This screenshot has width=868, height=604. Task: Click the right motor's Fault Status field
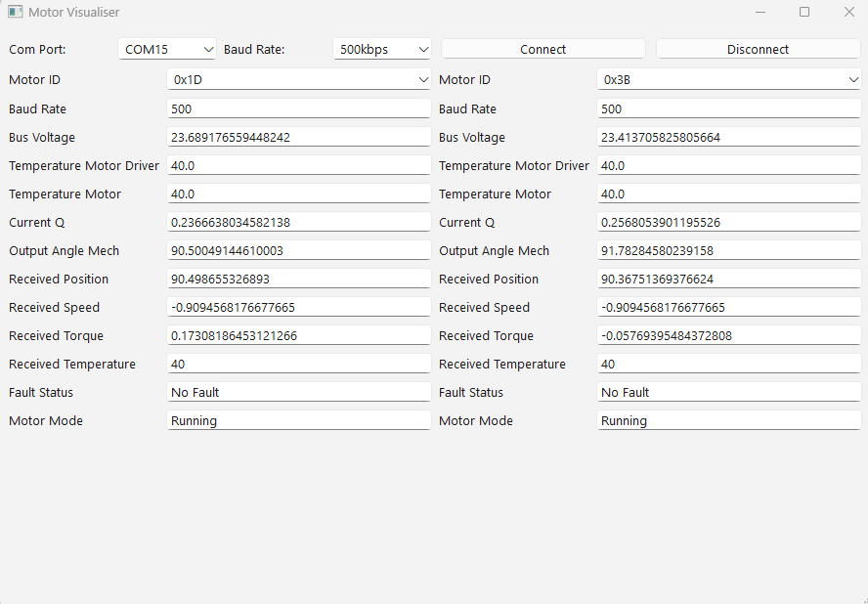click(x=729, y=392)
